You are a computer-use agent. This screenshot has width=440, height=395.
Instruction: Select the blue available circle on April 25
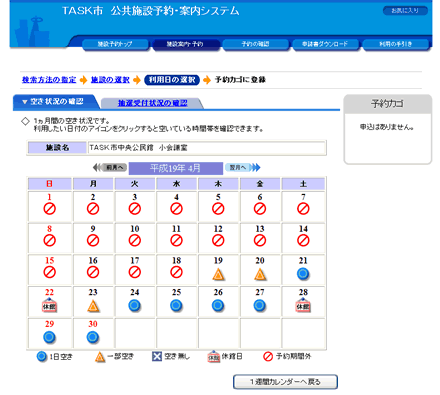pyautogui.click(x=176, y=306)
